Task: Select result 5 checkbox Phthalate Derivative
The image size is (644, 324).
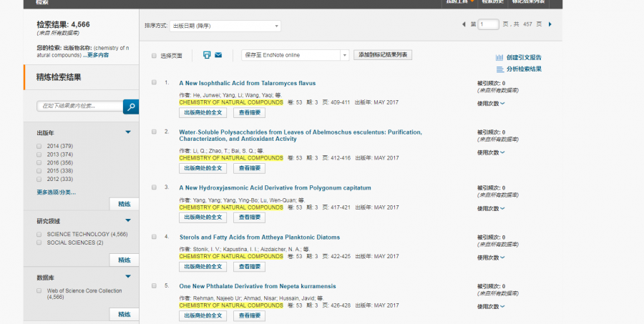Action: point(154,285)
